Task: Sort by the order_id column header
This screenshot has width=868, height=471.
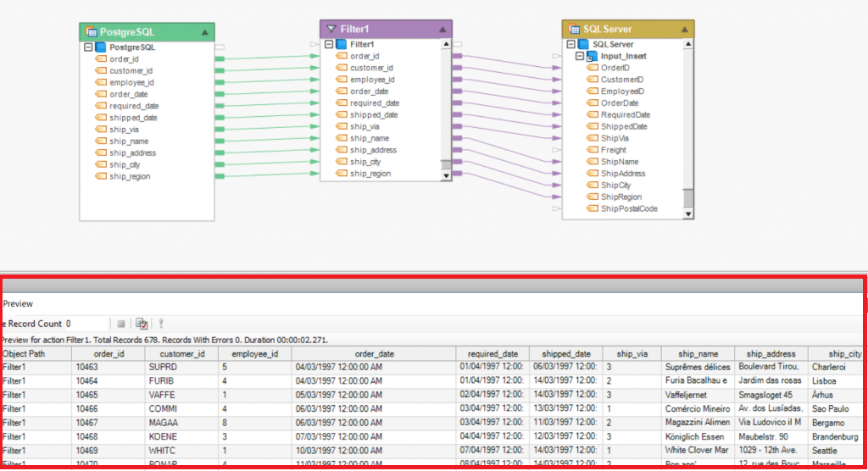Action: (x=108, y=353)
